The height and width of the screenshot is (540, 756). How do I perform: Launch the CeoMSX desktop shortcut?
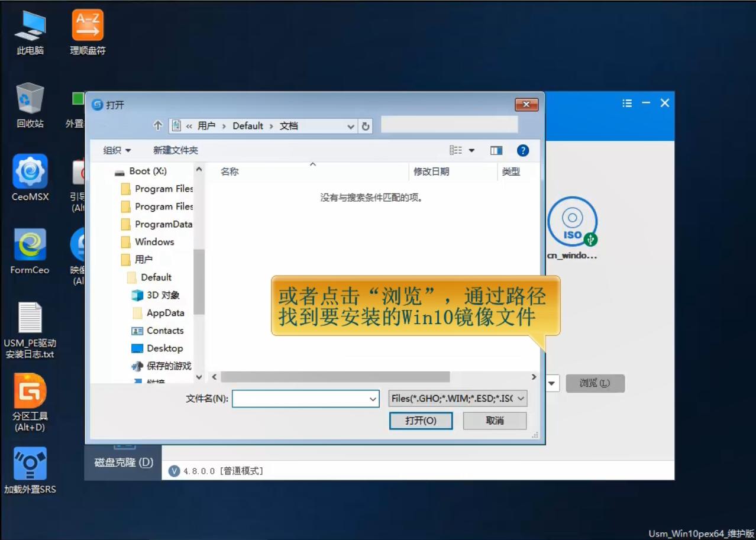[x=30, y=178]
